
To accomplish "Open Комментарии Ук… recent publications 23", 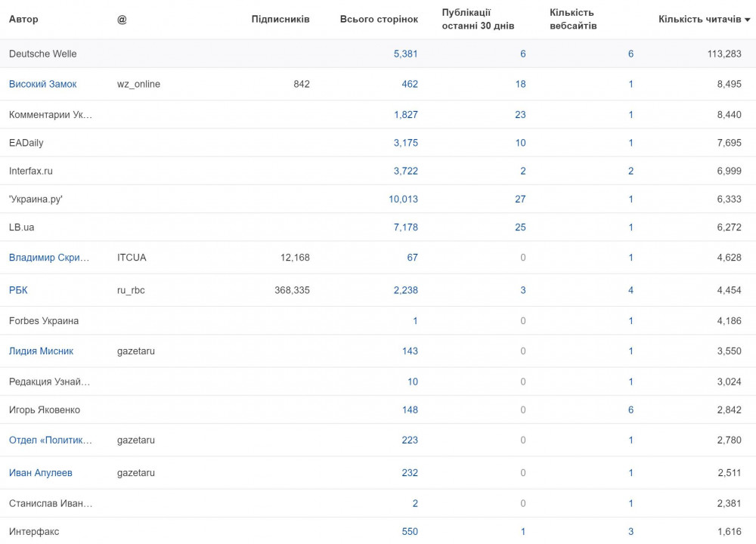I will coord(520,115).
